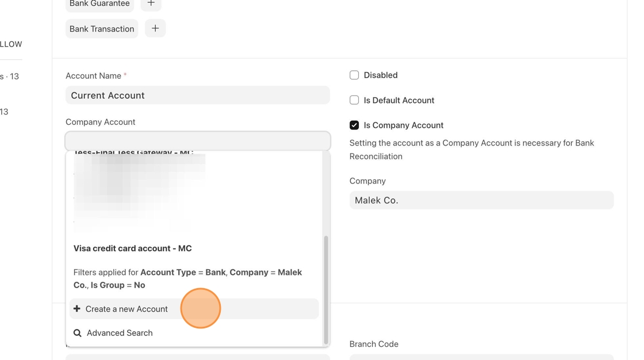Tick the Disabled checkbox
644x360 pixels.
pyautogui.click(x=354, y=75)
